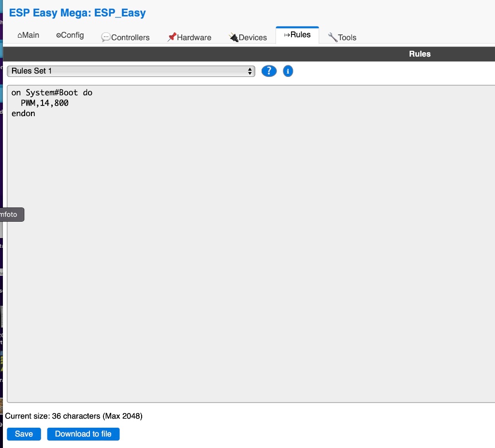Place cursor on the PWM,14,800 line

(44, 103)
